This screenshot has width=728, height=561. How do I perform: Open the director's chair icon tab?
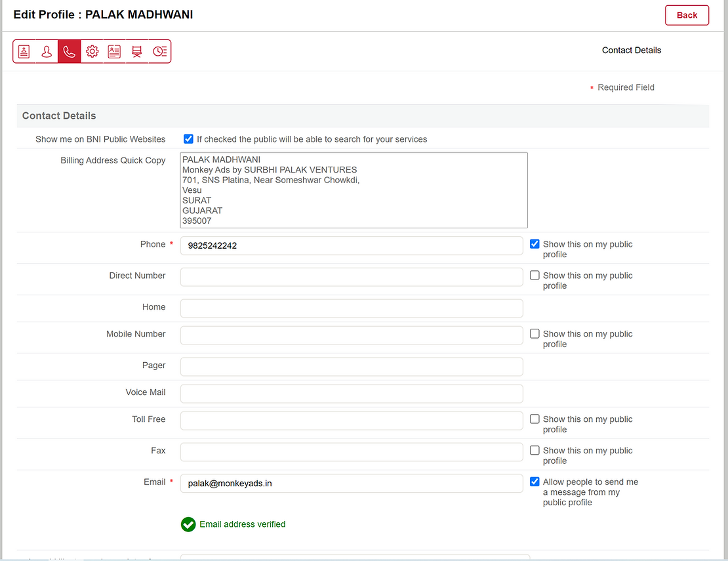(x=136, y=52)
